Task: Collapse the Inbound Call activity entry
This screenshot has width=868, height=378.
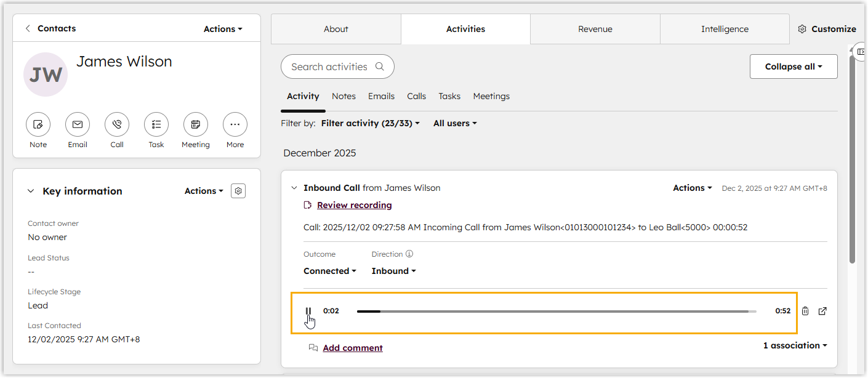Action: (x=294, y=188)
